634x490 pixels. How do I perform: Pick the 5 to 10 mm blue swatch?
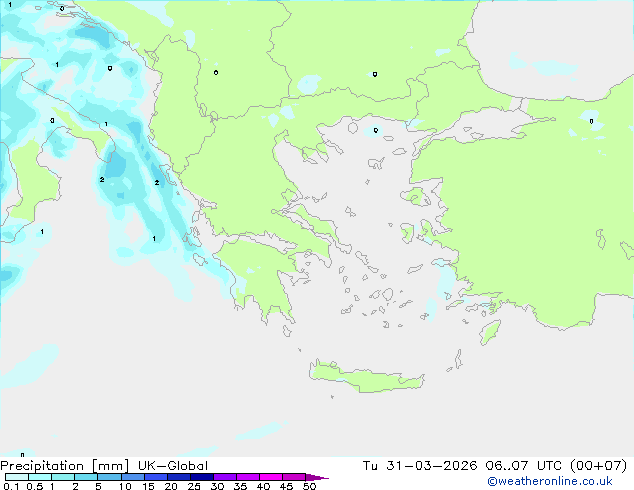pos(109,477)
